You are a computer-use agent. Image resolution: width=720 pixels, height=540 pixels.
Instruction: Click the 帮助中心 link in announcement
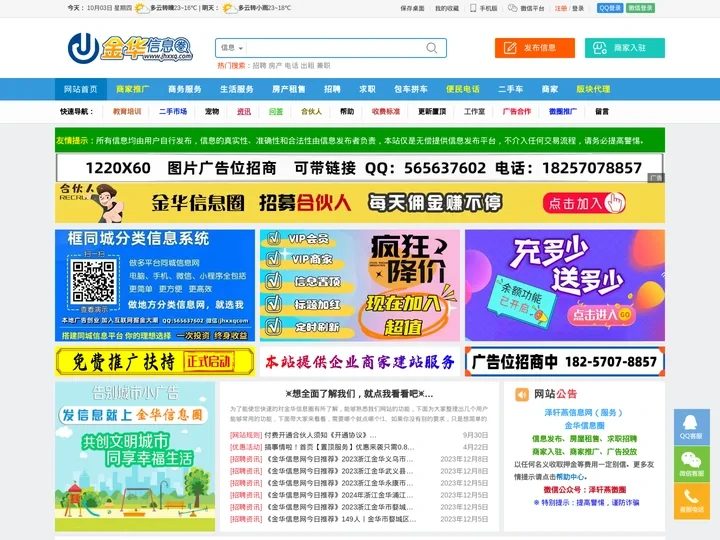point(570,477)
